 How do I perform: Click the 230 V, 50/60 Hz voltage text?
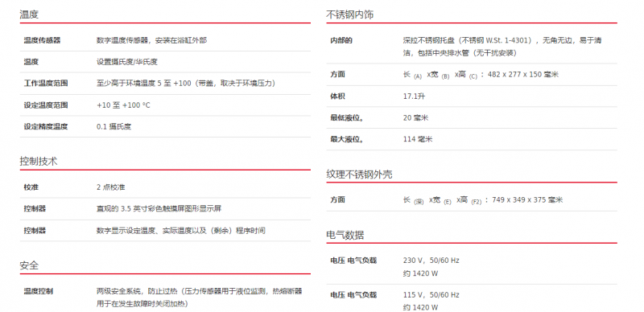coord(431,261)
